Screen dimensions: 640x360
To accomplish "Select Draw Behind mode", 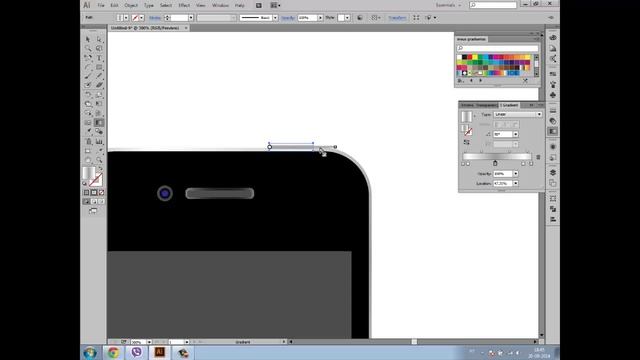I will pyautogui.click(x=93, y=201).
